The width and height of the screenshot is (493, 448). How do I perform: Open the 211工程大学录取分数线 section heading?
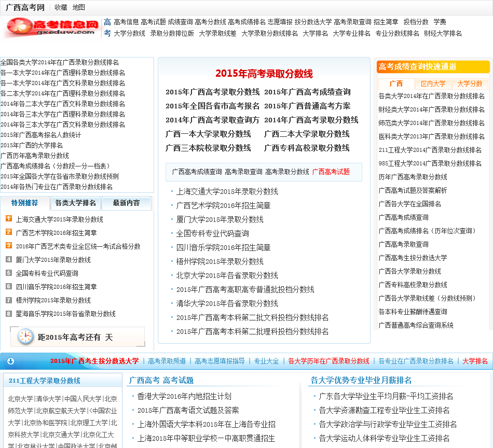tap(44, 381)
